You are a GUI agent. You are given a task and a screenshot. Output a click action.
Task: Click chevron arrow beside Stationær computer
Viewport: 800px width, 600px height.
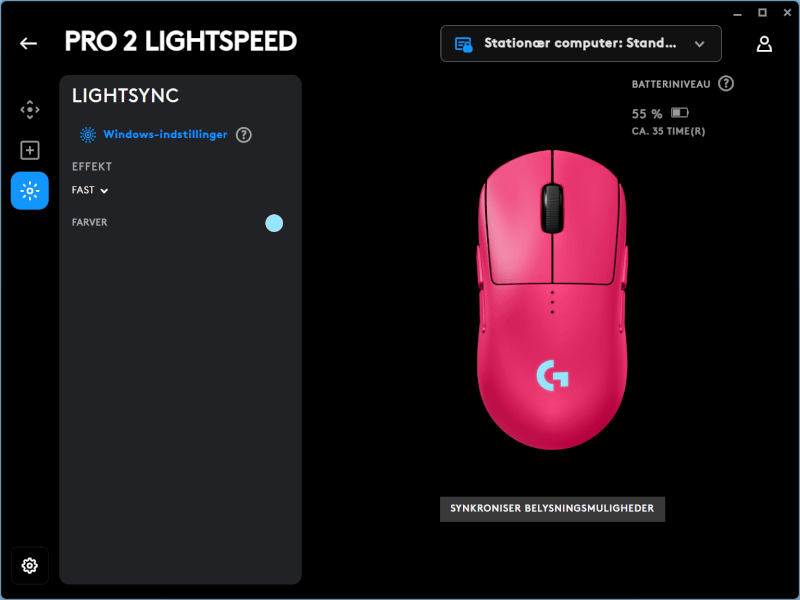pyautogui.click(x=699, y=44)
